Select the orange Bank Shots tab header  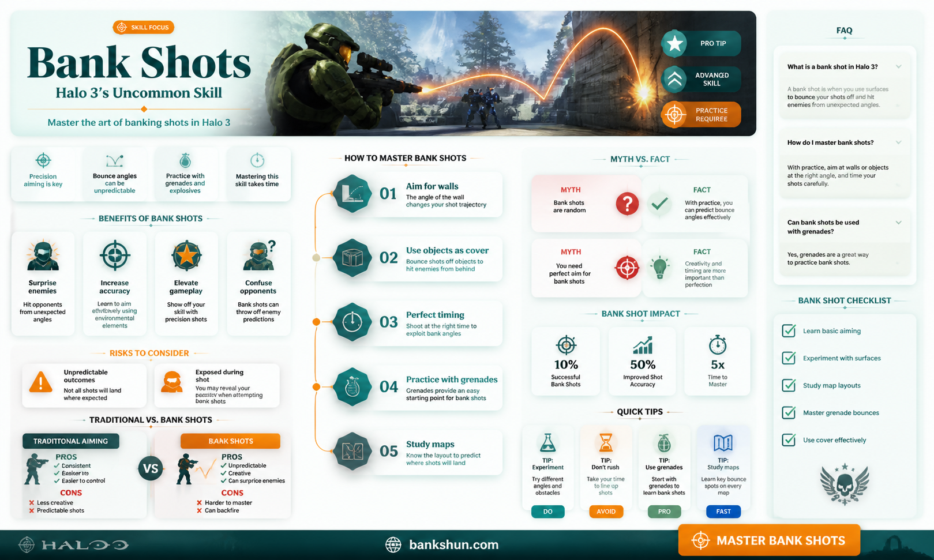pyautogui.click(x=230, y=441)
